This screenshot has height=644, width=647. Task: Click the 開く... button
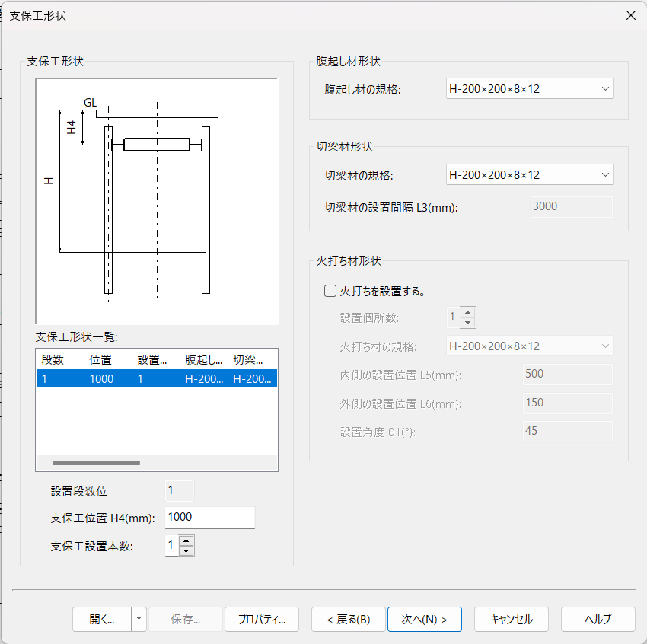102,619
